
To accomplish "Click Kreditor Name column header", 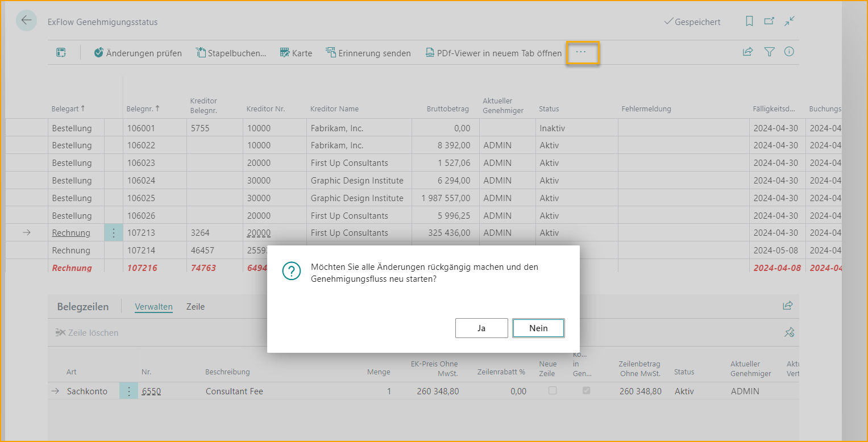I will coord(334,109).
